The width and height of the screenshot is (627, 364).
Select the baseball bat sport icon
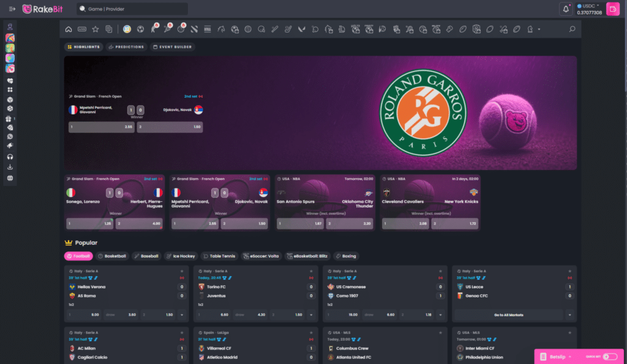pyautogui.click(x=275, y=29)
